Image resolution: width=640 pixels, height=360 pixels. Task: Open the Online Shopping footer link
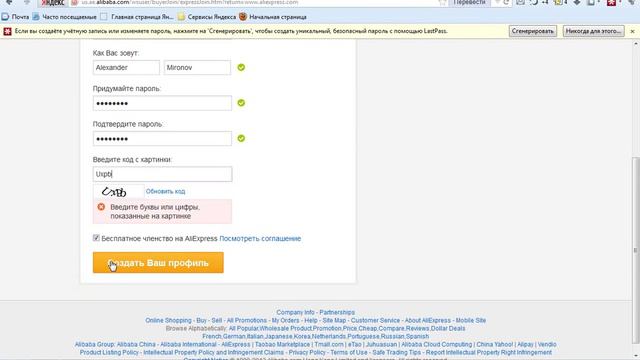(x=168, y=321)
